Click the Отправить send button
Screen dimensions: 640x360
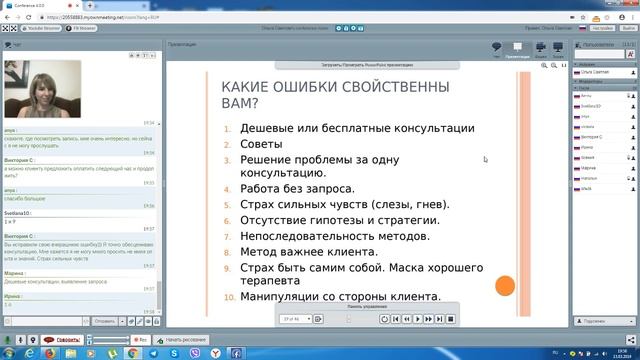click(x=105, y=322)
